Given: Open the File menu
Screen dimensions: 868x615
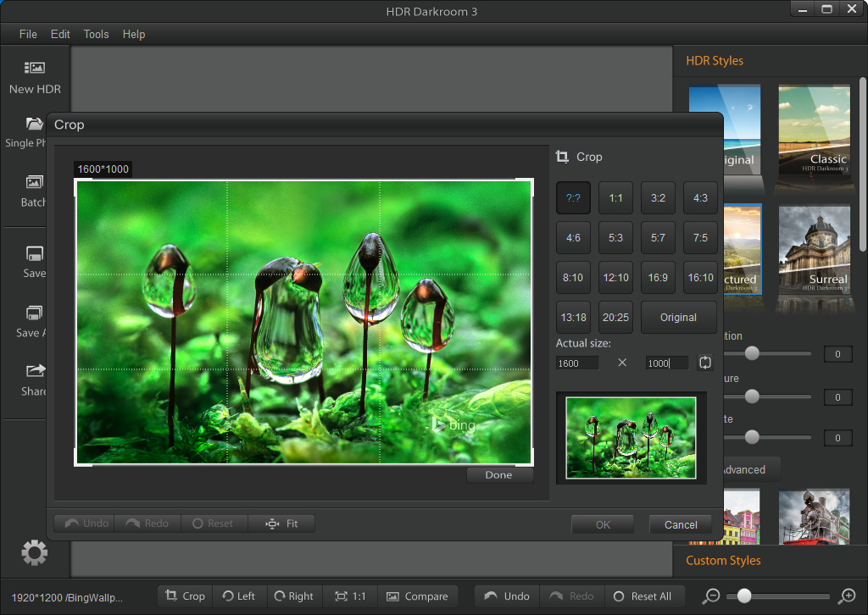Looking at the screenshot, I should click(28, 34).
